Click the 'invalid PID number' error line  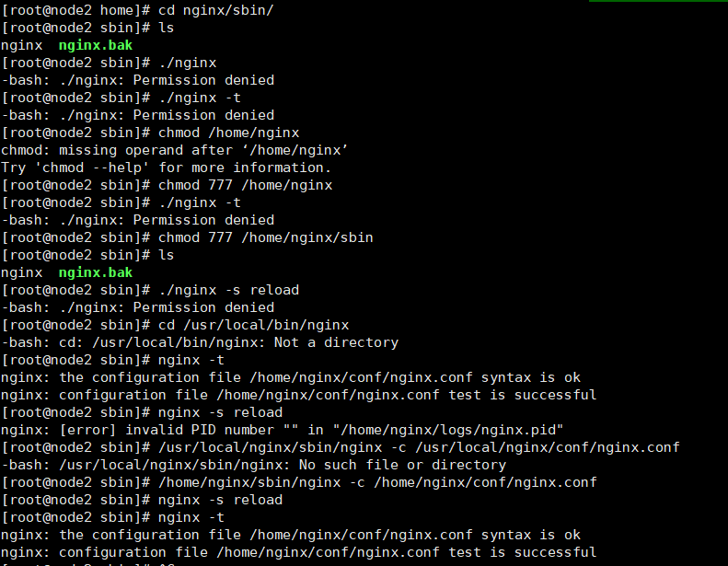pos(282,430)
